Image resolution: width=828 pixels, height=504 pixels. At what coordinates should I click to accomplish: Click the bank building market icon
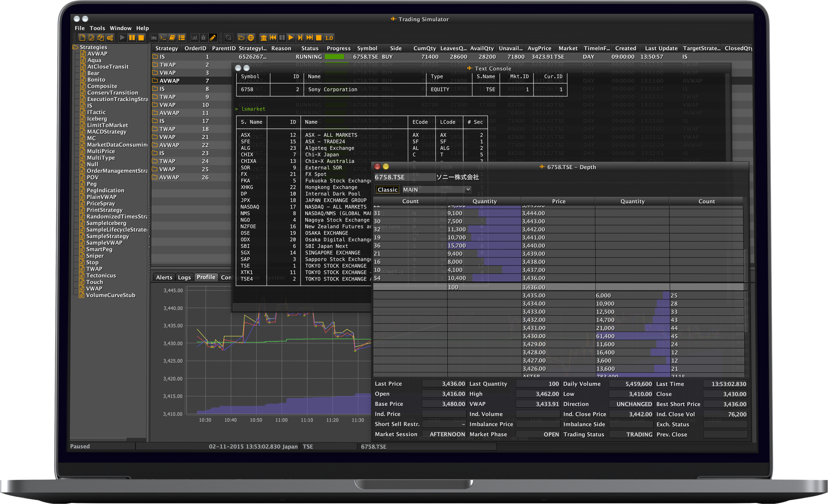(264, 38)
